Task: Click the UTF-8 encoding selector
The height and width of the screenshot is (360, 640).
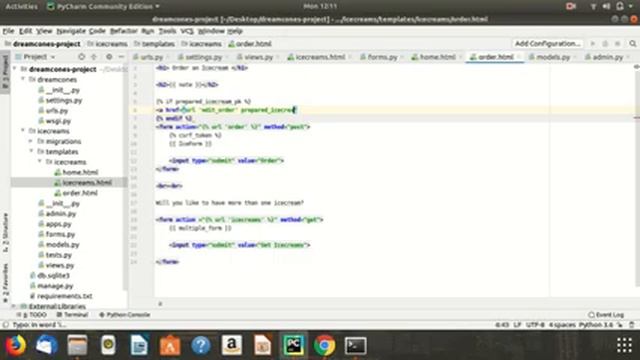Action: [535, 325]
